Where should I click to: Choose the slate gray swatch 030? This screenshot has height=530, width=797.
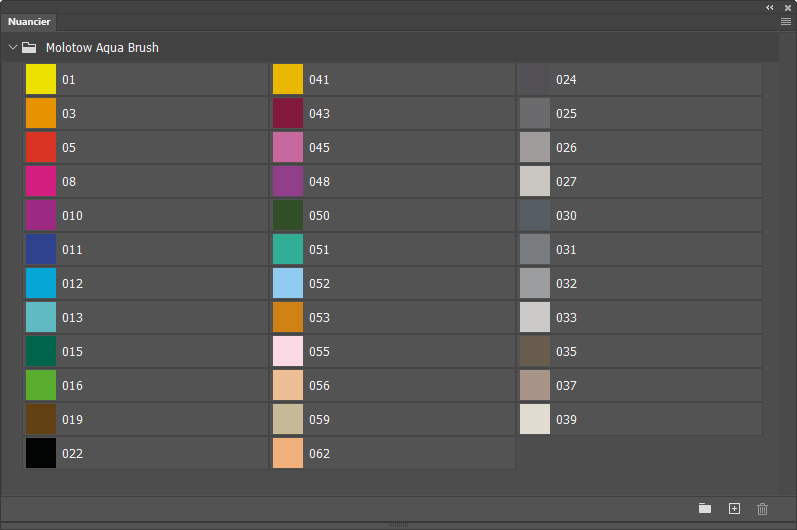(535, 215)
